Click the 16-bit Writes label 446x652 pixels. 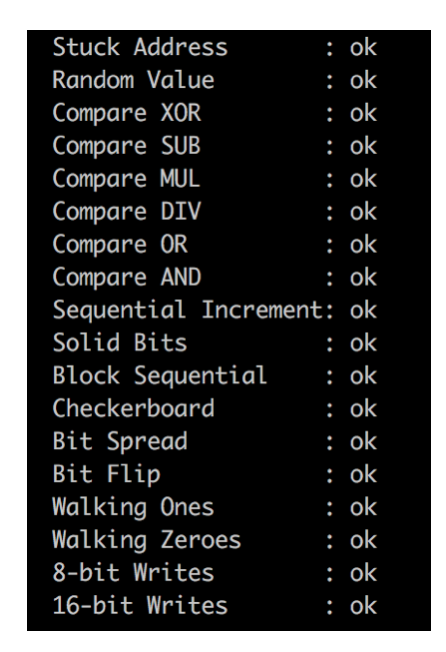coord(140,605)
